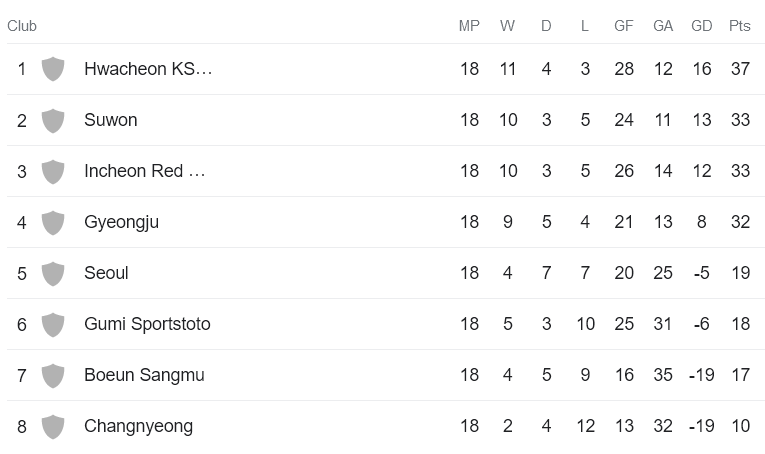Click the Suwon club crest icon
Image resolution: width=765 pixels, height=454 pixels.
53,120
